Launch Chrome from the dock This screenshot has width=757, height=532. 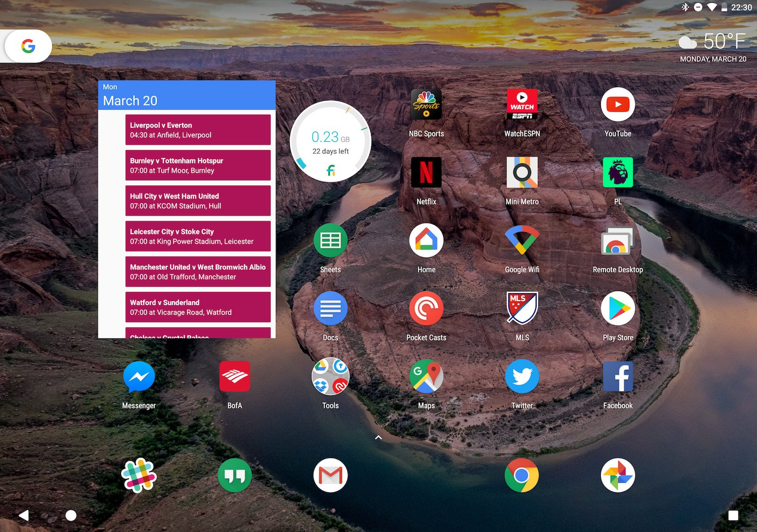[x=522, y=475]
